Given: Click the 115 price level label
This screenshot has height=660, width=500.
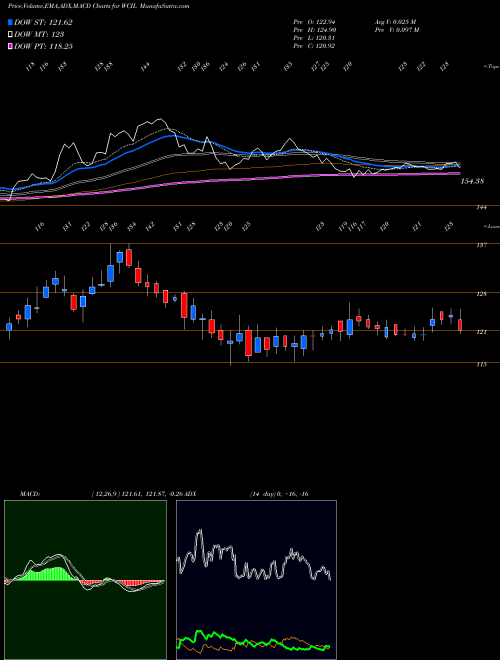Looking at the screenshot, I should [481, 365].
